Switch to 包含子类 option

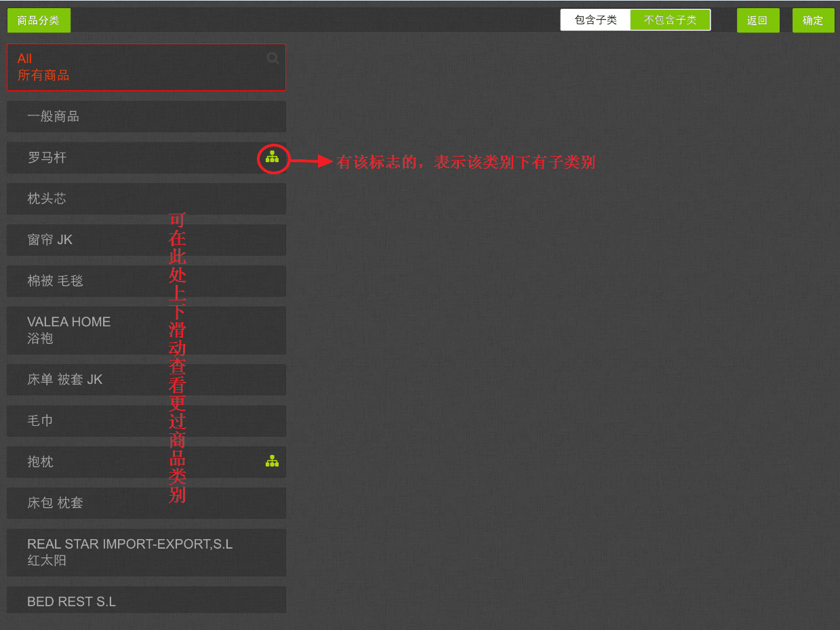(x=596, y=20)
